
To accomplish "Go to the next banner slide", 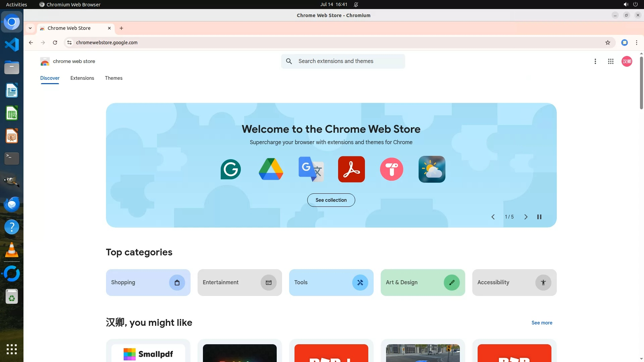I will (x=526, y=217).
